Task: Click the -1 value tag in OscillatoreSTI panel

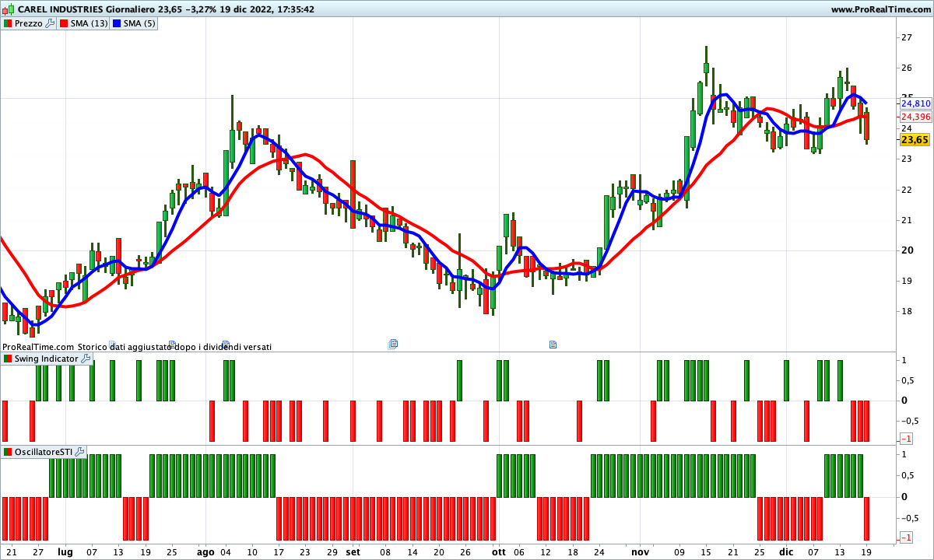Action: (905, 537)
